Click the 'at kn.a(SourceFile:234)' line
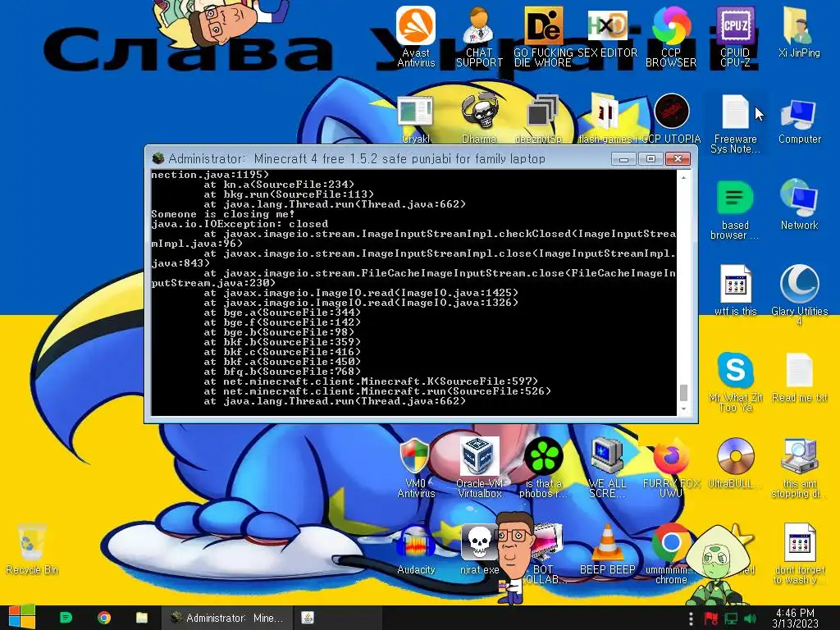This screenshot has width=840, height=630. point(279,185)
